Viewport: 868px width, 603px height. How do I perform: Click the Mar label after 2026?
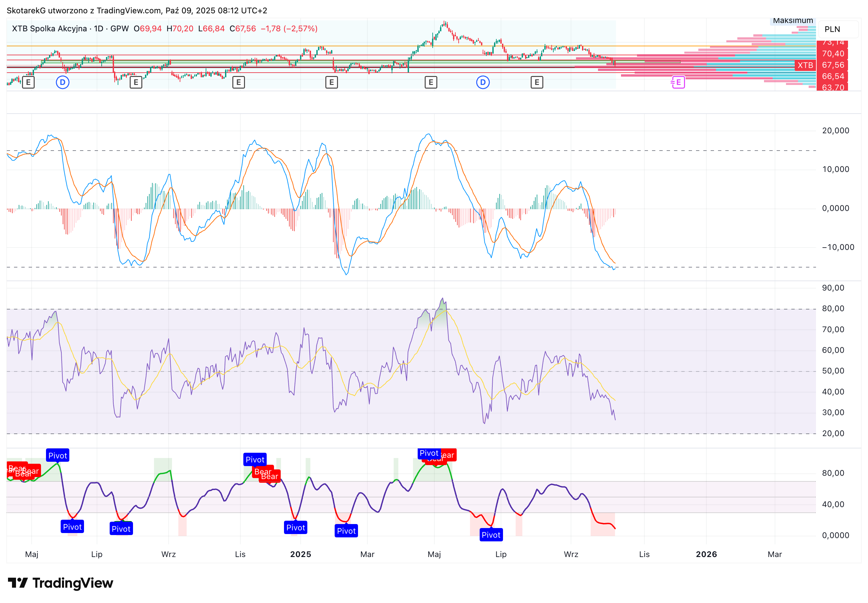[775, 554]
